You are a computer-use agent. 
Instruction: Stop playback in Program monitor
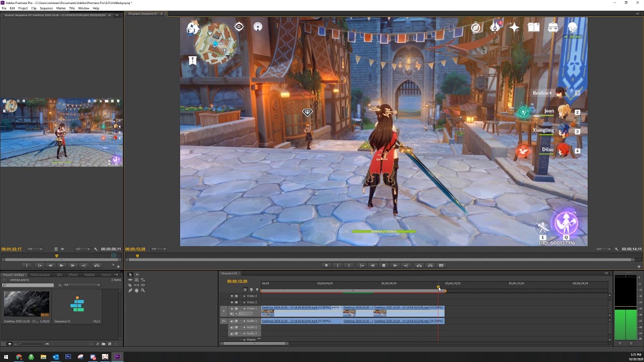[383, 265]
